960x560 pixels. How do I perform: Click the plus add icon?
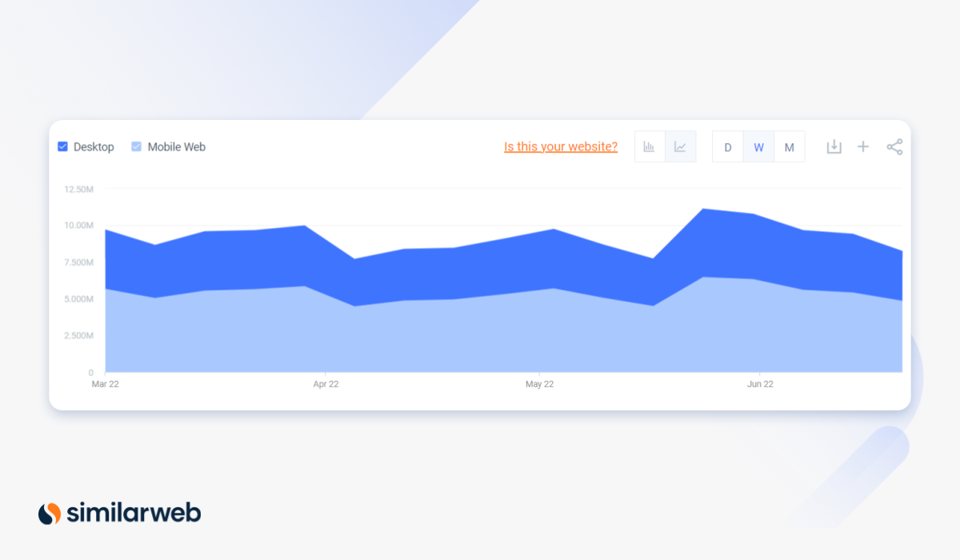pyautogui.click(x=863, y=147)
